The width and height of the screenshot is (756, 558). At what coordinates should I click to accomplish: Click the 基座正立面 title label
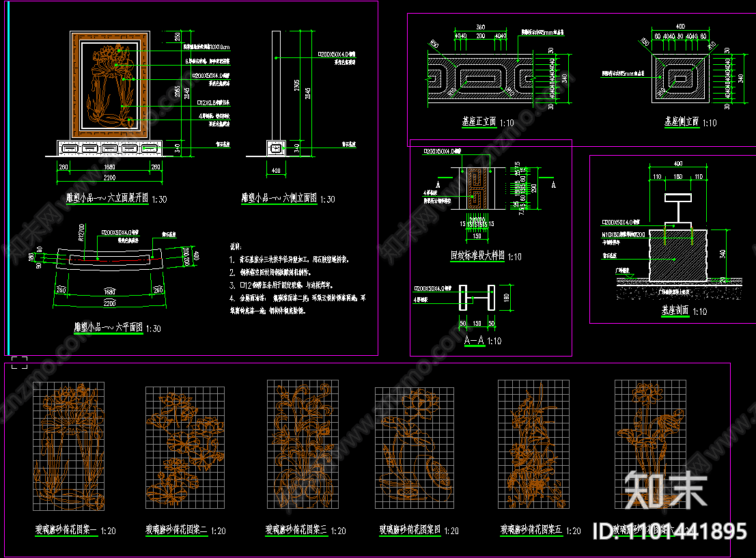479,122
